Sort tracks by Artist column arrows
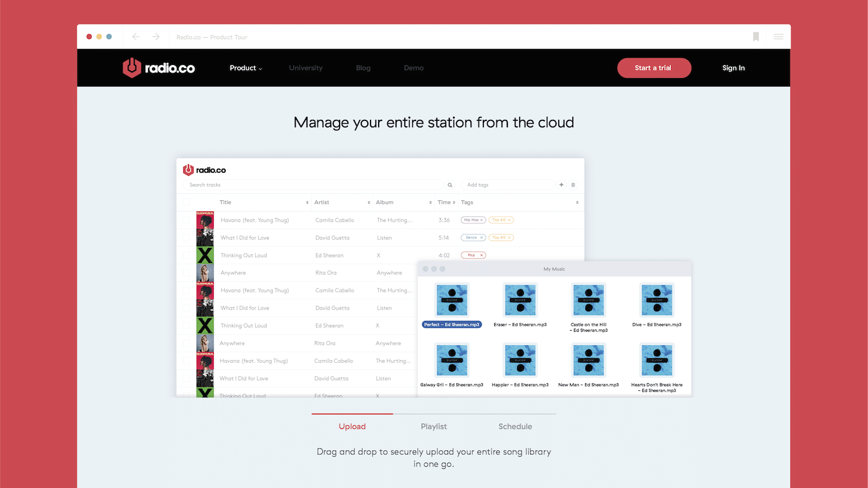 [x=369, y=202]
